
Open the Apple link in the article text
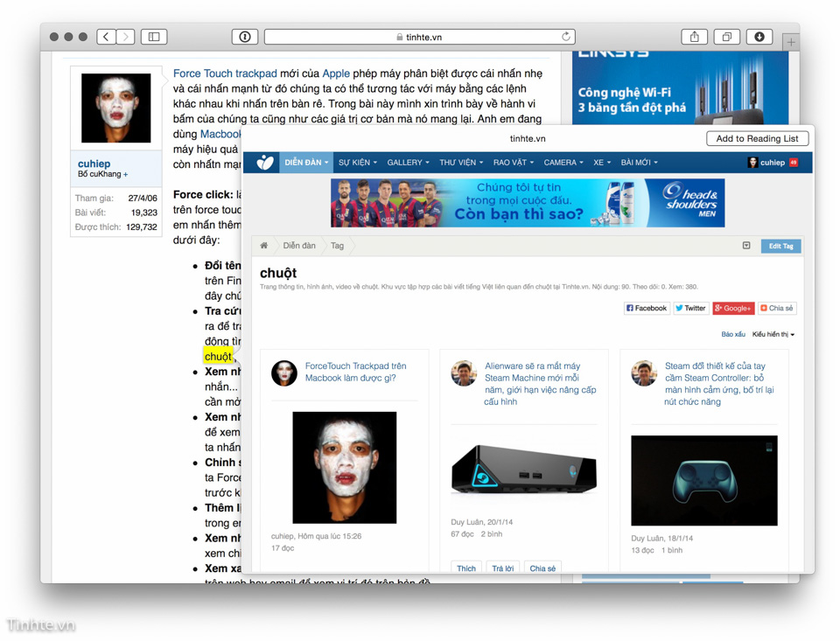click(336, 73)
